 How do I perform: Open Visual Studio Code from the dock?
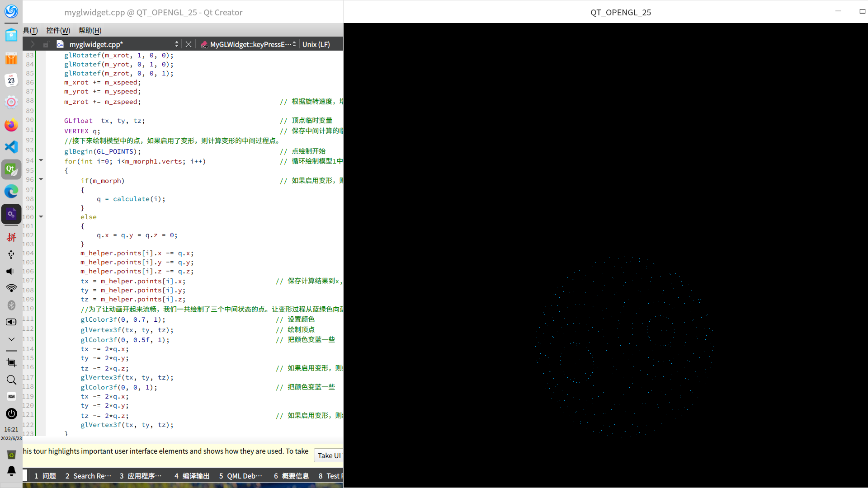point(11,147)
